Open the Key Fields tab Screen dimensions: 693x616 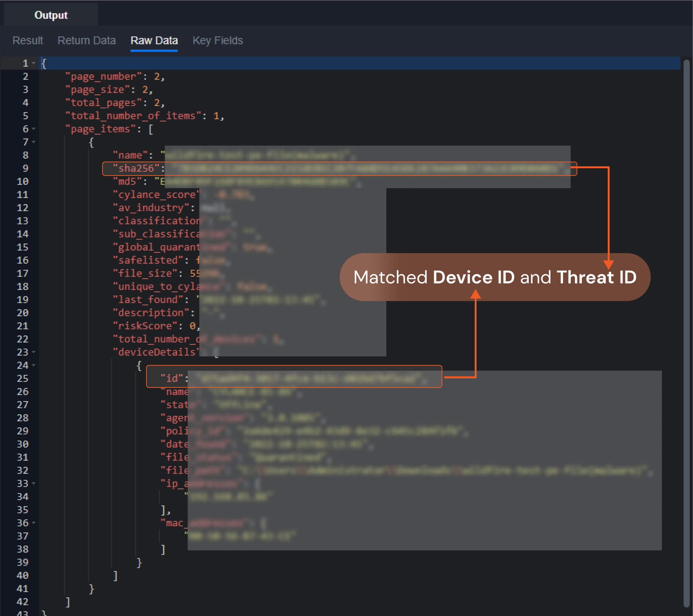tap(218, 40)
